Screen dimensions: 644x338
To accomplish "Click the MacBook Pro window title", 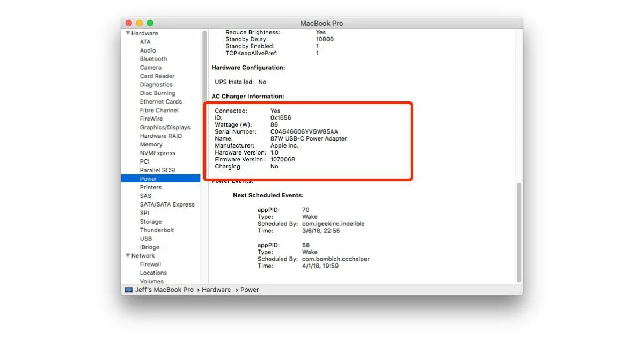I will [x=321, y=23].
